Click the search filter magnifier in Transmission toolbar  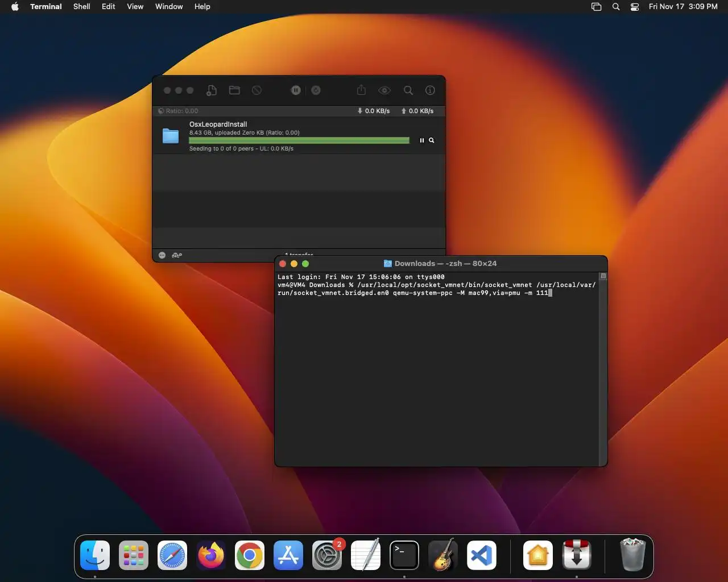[x=408, y=90]
